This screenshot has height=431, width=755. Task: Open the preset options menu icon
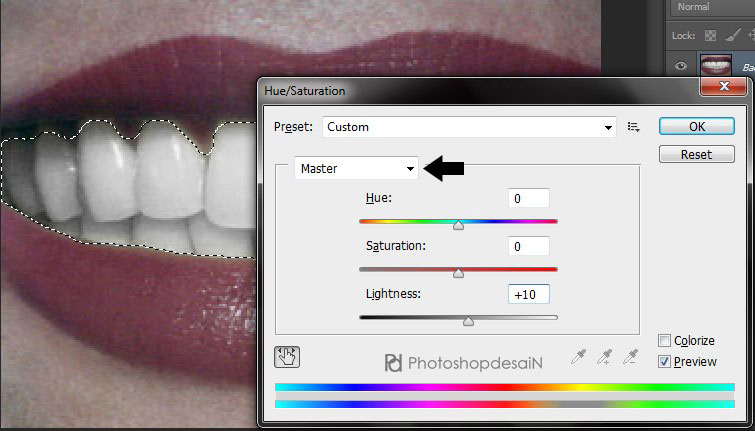coord(633,127)
